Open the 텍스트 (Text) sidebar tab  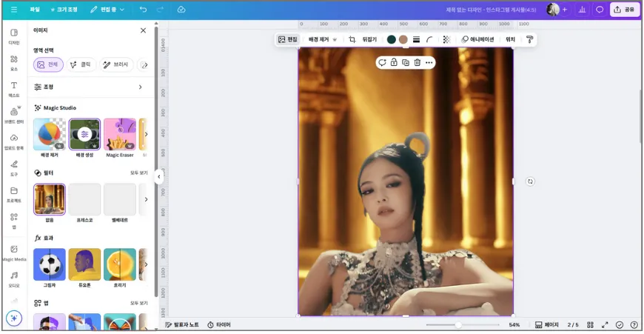coord(14,89)
